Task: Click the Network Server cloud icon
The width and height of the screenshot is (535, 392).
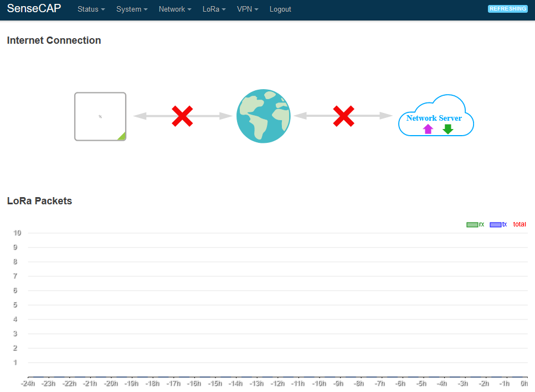Action: pyautogui.click(x=436, y=116)
